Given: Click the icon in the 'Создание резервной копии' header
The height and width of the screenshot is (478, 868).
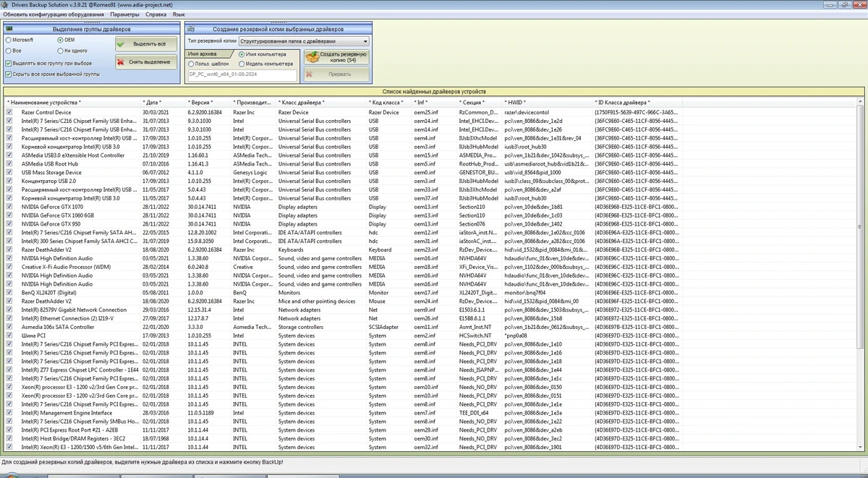Looking at the screenshot, I should pos(190,28).
